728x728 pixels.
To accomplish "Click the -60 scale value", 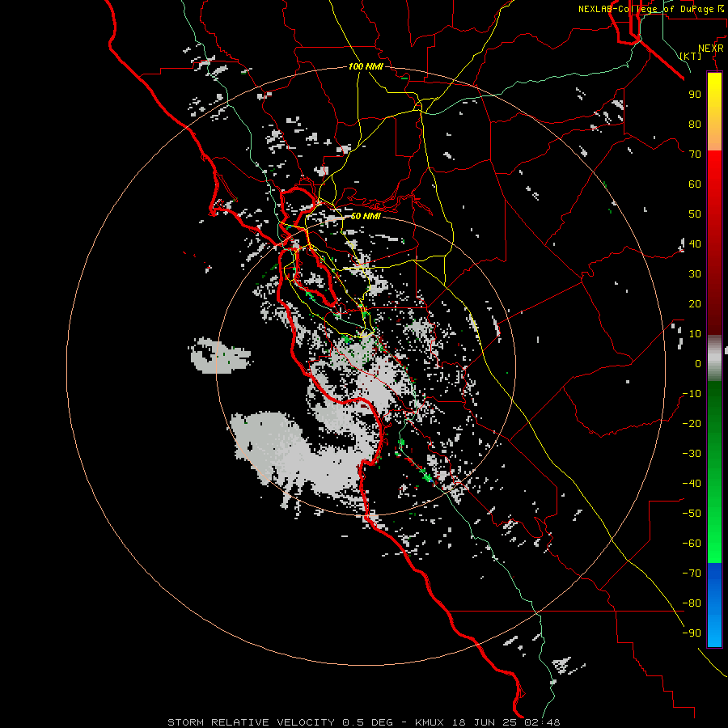I will (x=692, y=544).
